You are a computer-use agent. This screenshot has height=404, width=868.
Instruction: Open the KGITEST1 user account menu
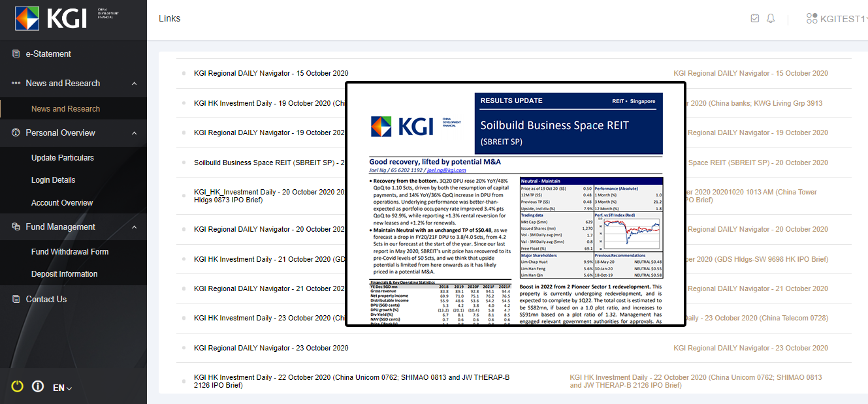point(837,19)
